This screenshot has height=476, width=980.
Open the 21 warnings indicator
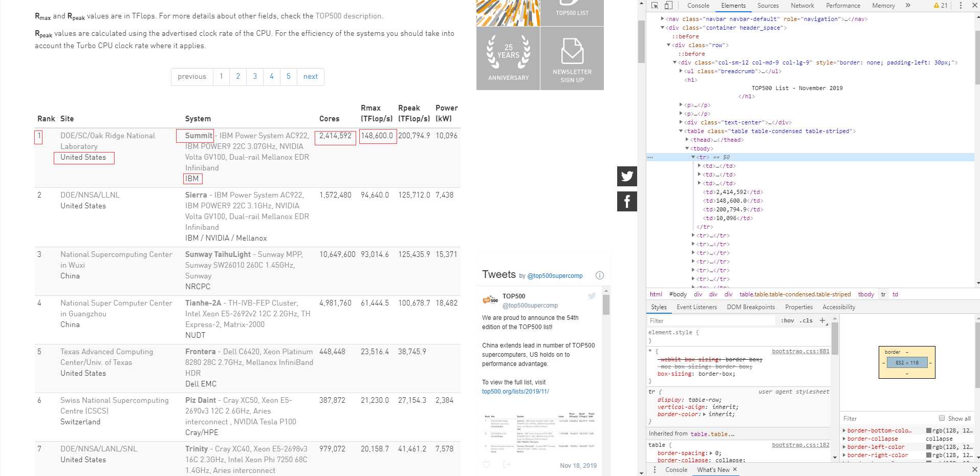click(941, 6)
